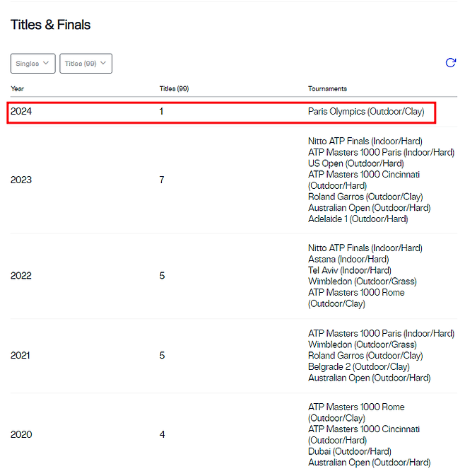
Task: Click 2022 ATP Masters 1000 Rome entry
Action: 356,298
